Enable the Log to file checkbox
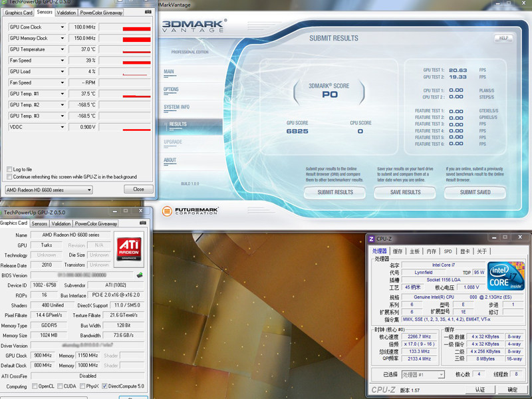Viewport: 532px width, 399px height. click(x=9, y=170)
